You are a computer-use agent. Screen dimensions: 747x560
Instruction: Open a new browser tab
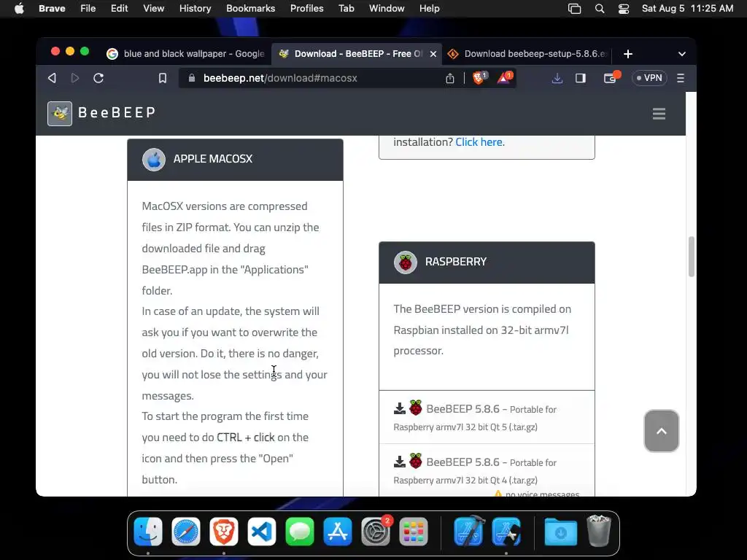tap(628, 54)
